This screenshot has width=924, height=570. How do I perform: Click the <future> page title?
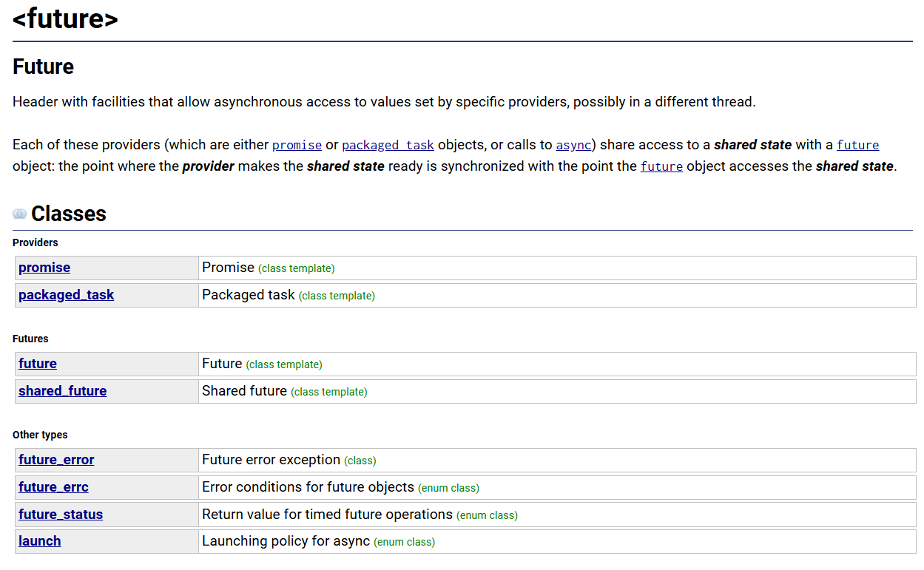coord(64,19)
